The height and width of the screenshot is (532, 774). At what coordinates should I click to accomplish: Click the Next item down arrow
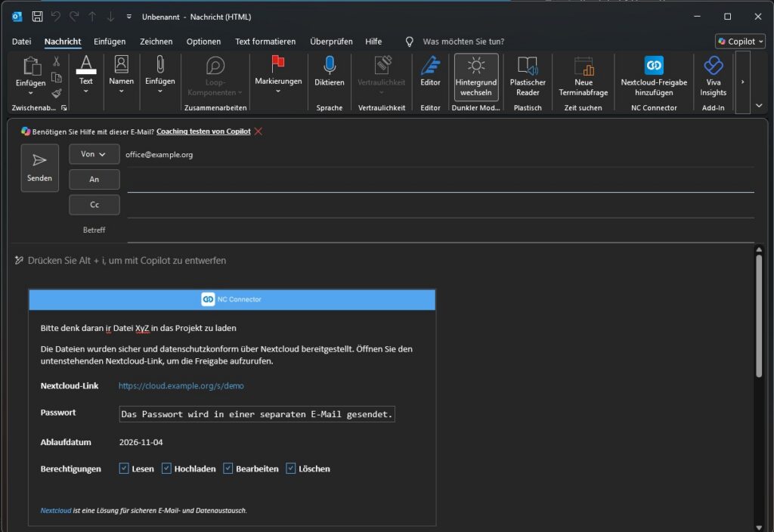point(110,17)
